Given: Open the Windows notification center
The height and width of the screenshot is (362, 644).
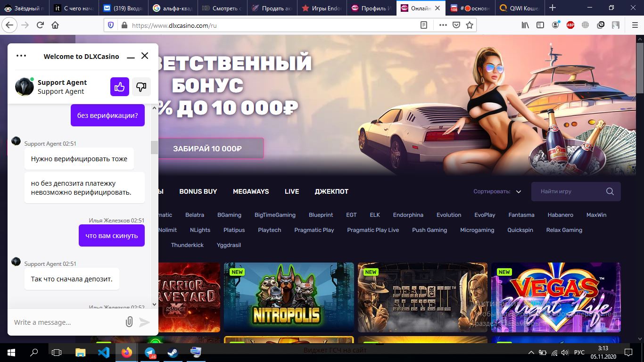Looking at the screenshot, I should (628, 352).
